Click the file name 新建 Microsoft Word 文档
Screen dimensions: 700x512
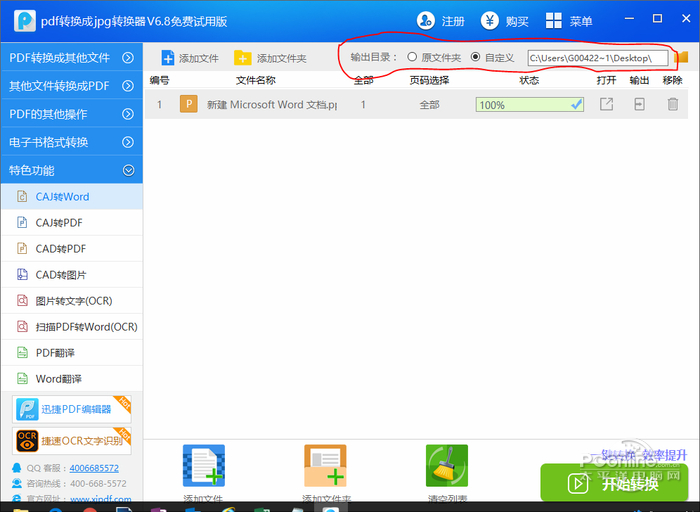point(272,104)
